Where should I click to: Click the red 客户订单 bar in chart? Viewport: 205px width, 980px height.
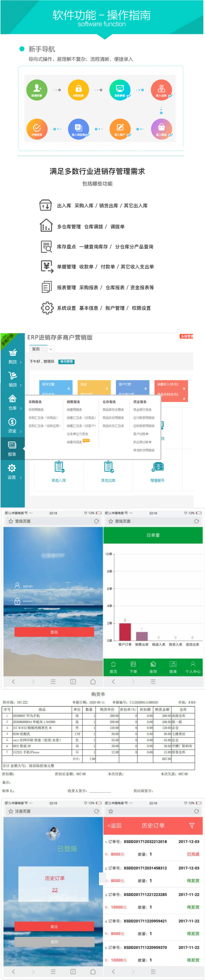click(x=125, y=632)
